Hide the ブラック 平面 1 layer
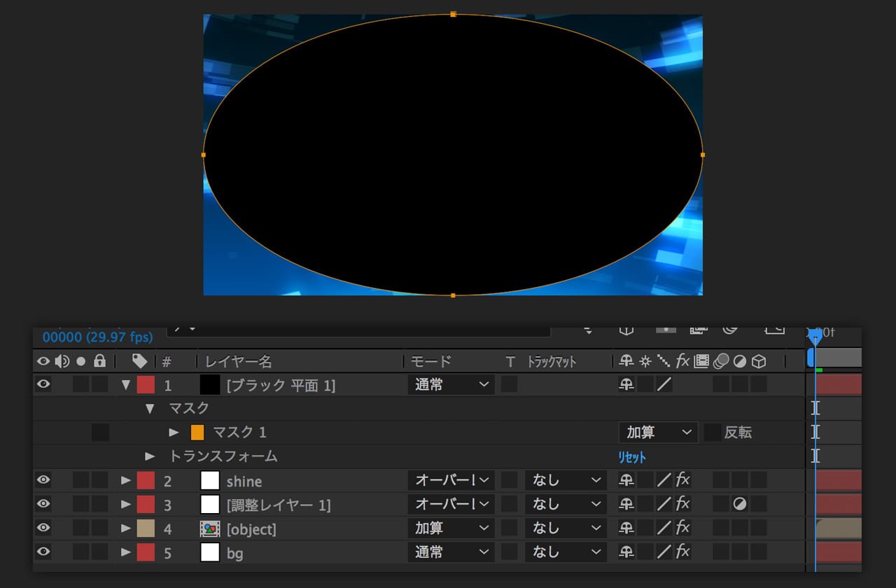The height and width of the screenshot is (588, 896). (x=43, y=384)
